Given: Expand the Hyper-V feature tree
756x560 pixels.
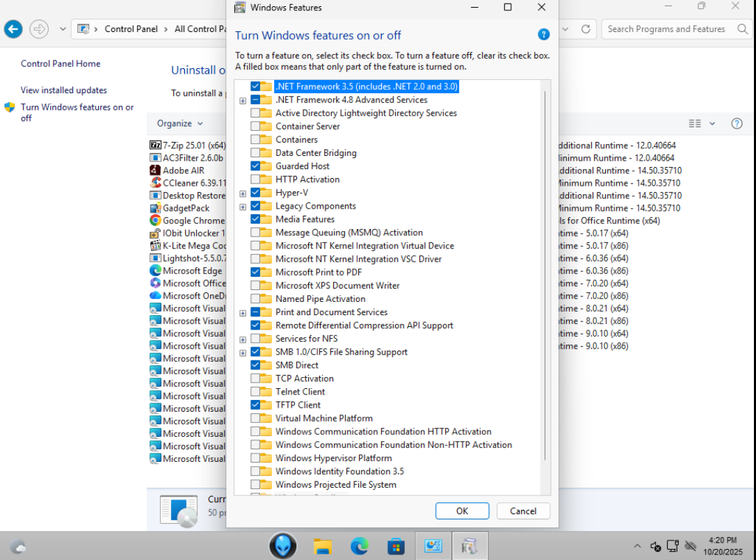Looking at the screenshot, I should click(243, 194).
